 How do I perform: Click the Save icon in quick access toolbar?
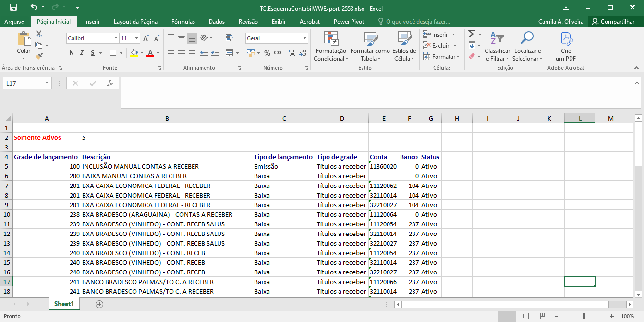point(13,8)
